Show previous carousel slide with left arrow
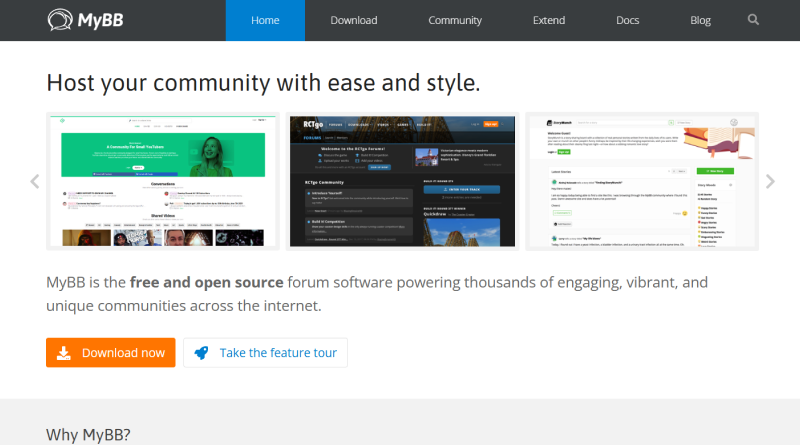The width and height of the screenshot is (800, 445). (x=35, y=181)
